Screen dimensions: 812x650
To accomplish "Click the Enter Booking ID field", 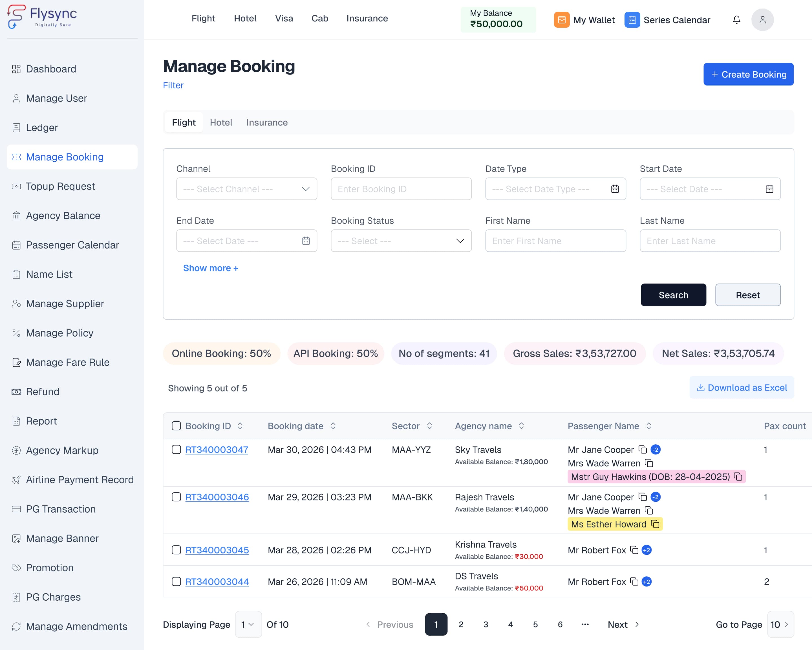I will coord(401,189).
